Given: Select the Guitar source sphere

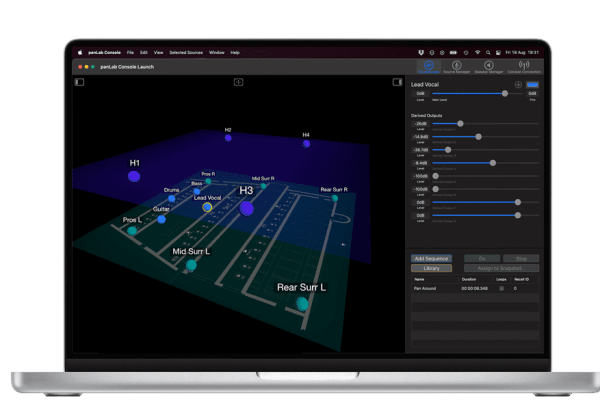Looking at the screenshot, I should (x=161, y=219).
